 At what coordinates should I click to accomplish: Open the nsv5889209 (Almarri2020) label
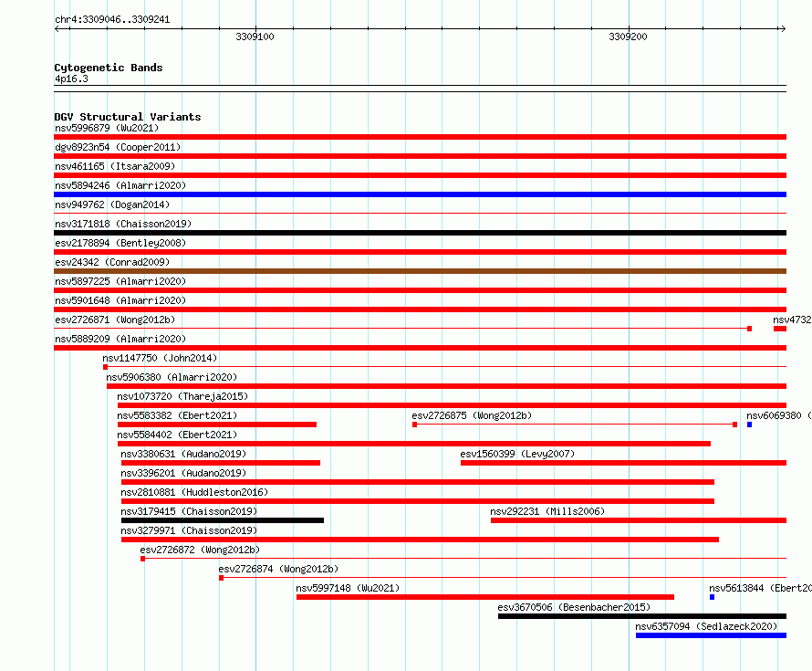pyautogui.click(x=120, y=339)
